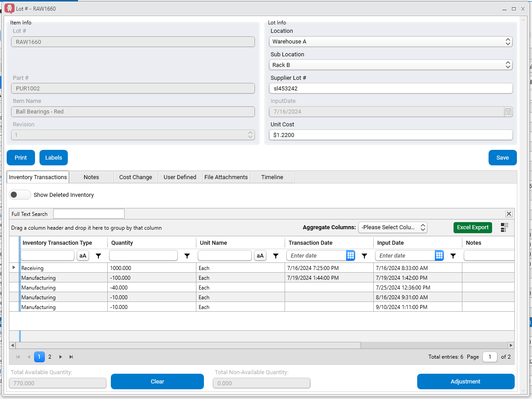Switch to the Cost Change tab
Image resolution: width=532 pixels, height=399 pixels.
coord(135,177)
